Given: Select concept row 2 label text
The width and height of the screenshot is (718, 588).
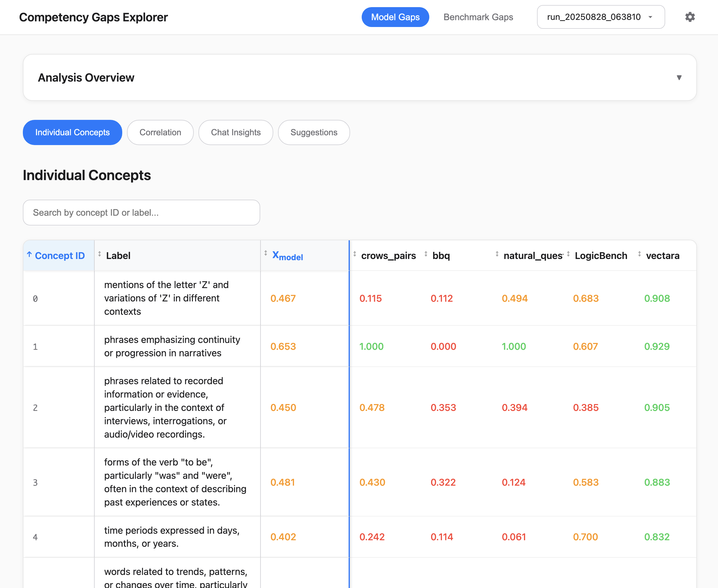Looking at the screenshot, I should (x=165, y=407).
